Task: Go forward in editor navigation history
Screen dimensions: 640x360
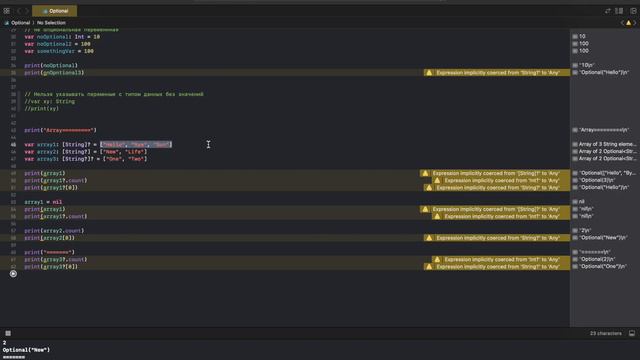Action: click(27, 11)
